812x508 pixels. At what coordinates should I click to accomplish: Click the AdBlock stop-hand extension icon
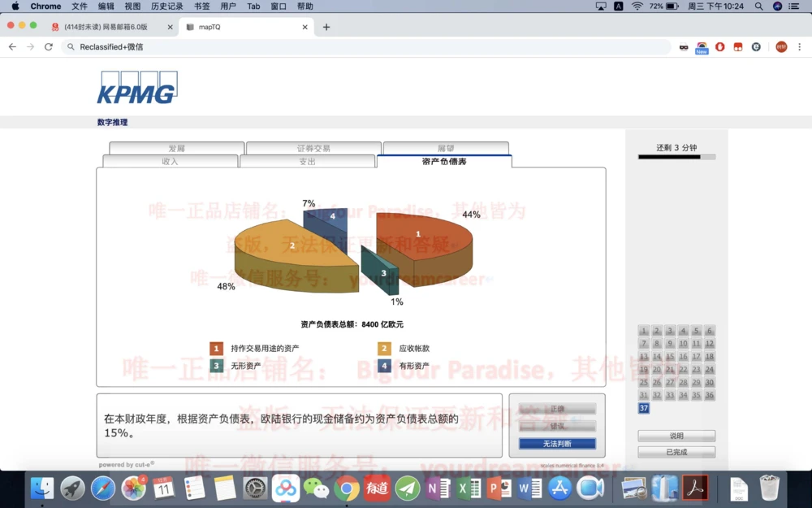point(720,46)
